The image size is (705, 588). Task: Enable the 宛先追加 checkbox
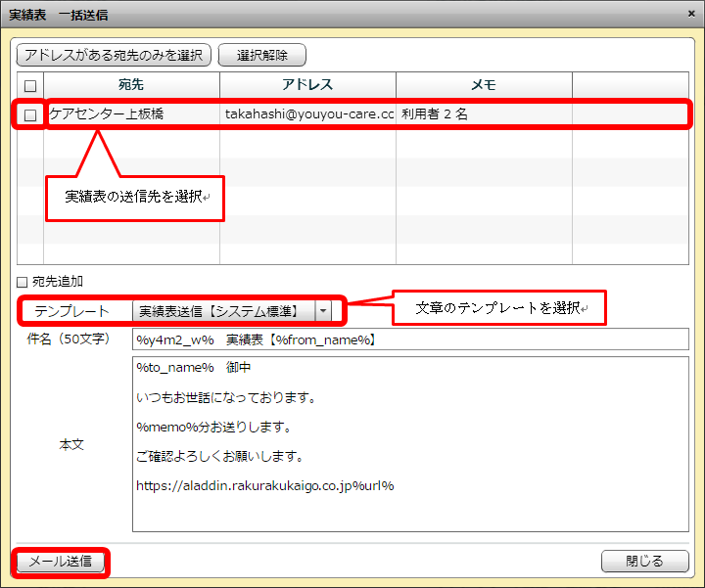tap(23, 281)
